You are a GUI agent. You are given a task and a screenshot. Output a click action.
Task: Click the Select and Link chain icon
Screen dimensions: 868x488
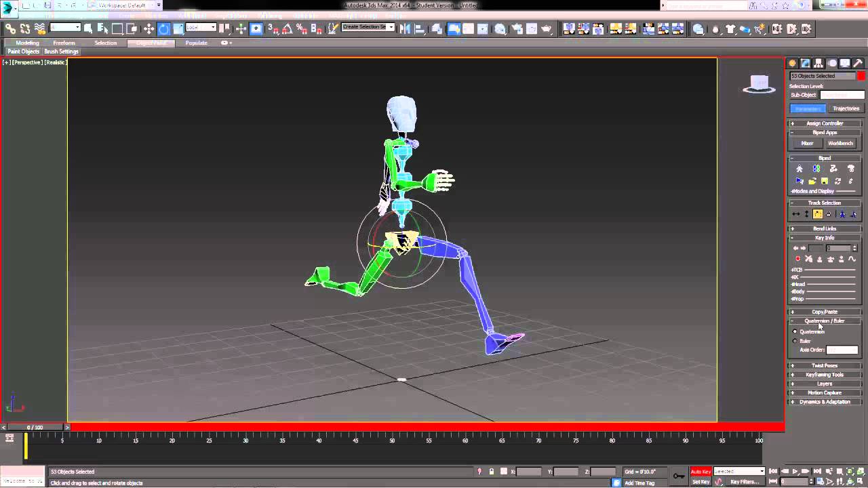tap(11, 28)
